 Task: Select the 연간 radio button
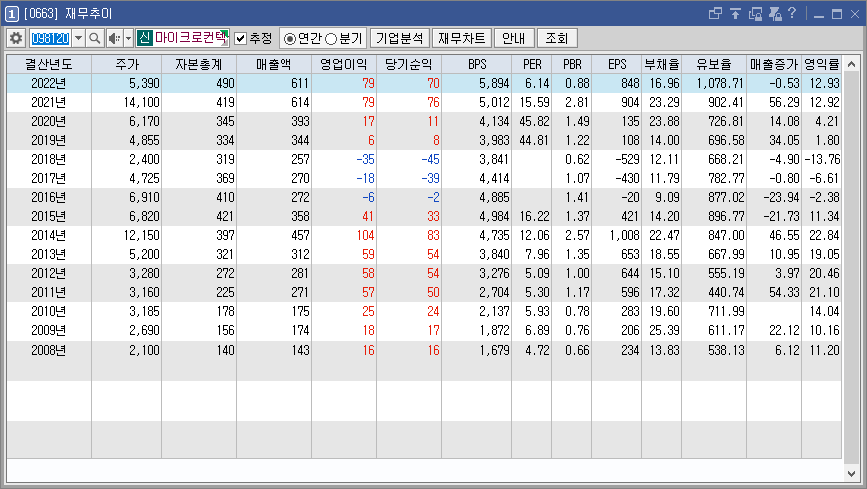[290, 39]
